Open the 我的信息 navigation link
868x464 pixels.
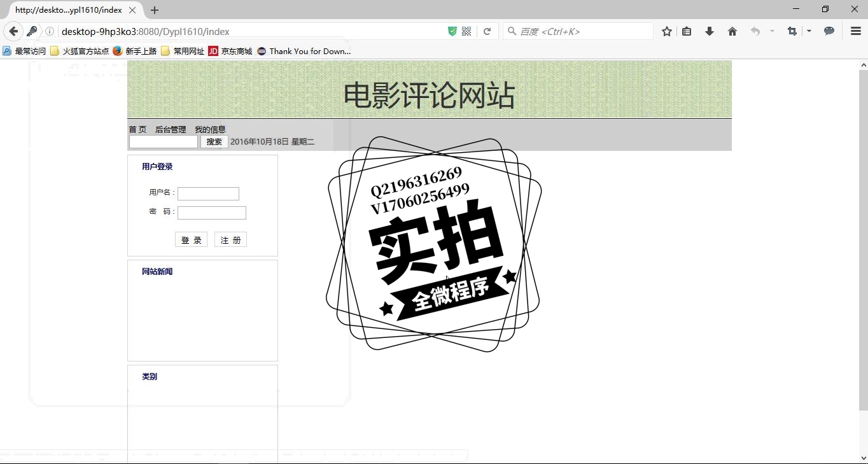pyautogui.click(x=210, y=129)
